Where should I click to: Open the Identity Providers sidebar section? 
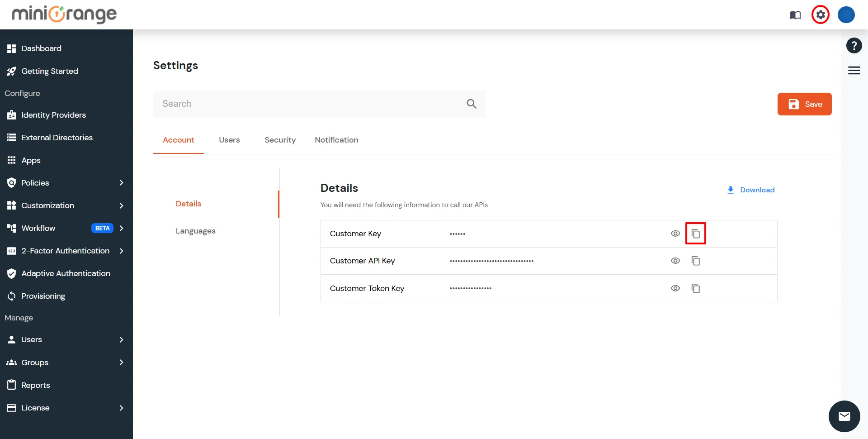[x=53, y=115]
